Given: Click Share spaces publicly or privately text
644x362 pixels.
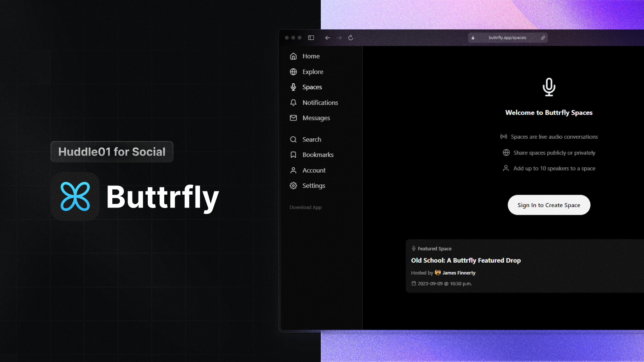Looking at the screenshot, I should click(x=554, y=153).
